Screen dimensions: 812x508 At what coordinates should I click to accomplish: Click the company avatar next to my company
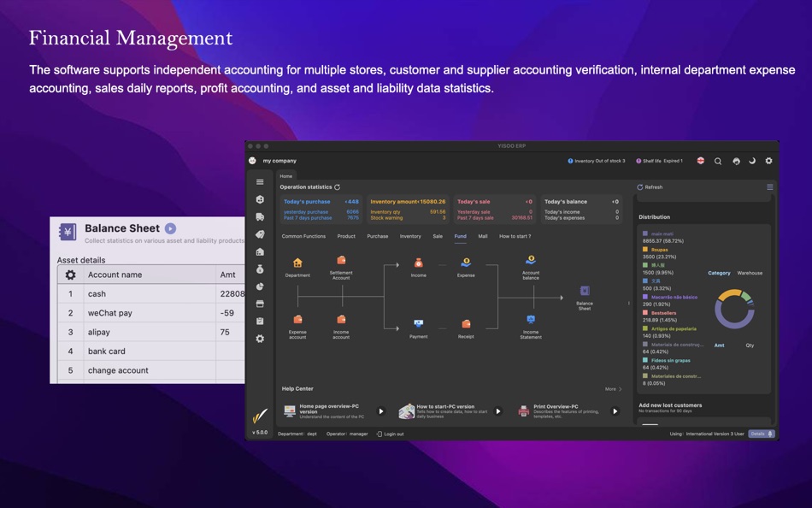coord(253,161)
